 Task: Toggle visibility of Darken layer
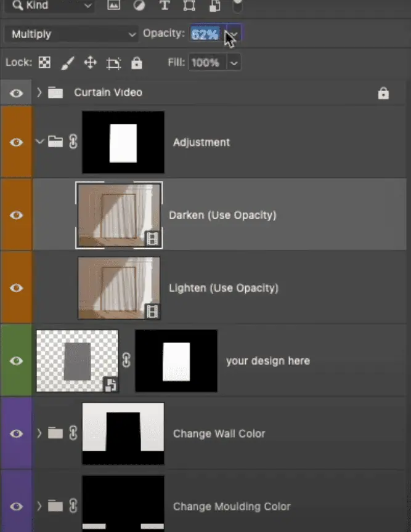coord(16,215)
